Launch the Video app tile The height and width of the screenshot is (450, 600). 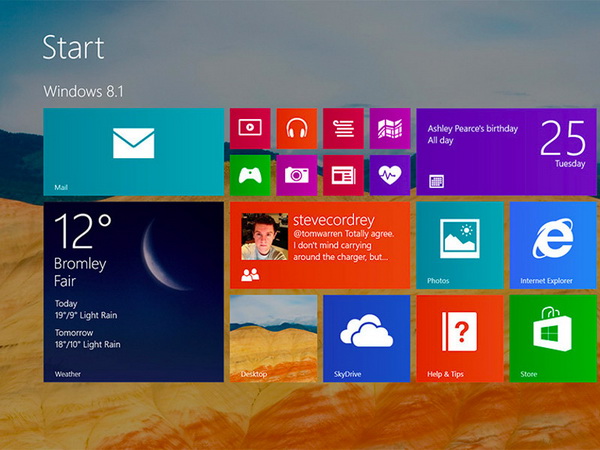[x=250, y=128]
